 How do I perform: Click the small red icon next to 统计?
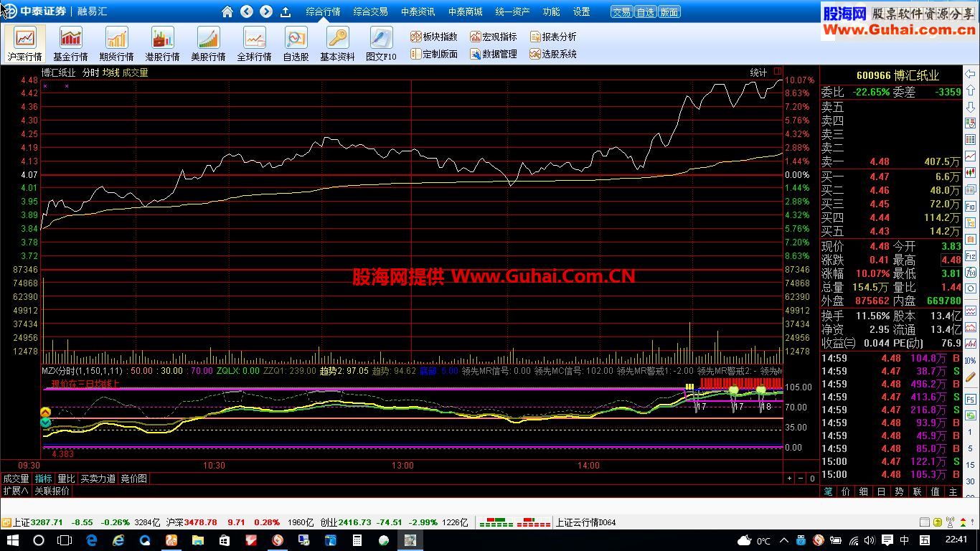tap(777, 72)
